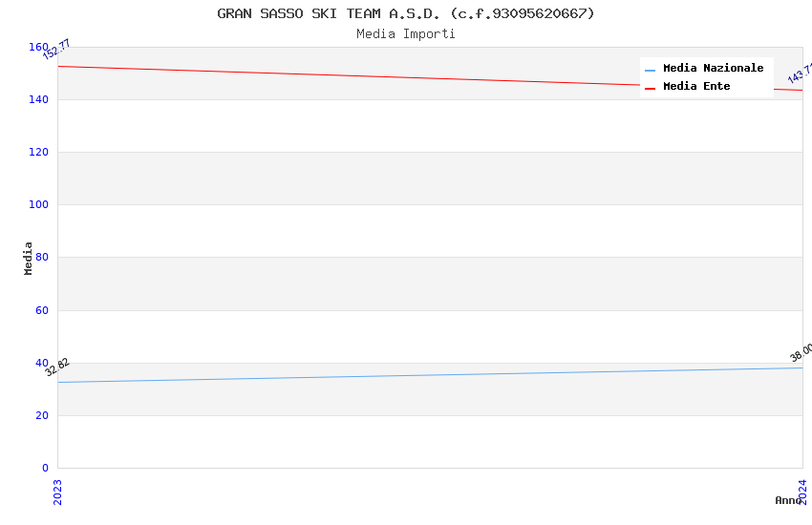The height and width of the screenshot is (525, 812).
Task: Click the chart title GRAN SASSO SKI TEAM
Action: click(x=405, y=13)
